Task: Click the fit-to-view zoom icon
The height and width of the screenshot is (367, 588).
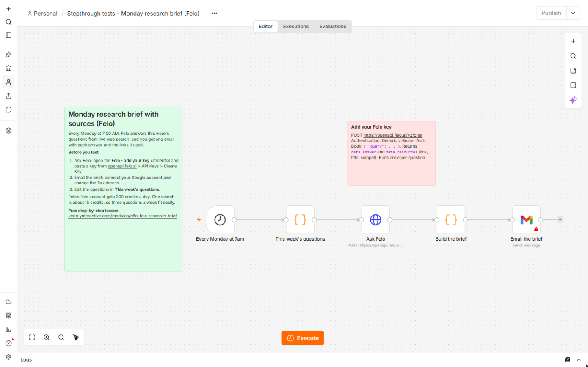Action: (x=32, y=337)
